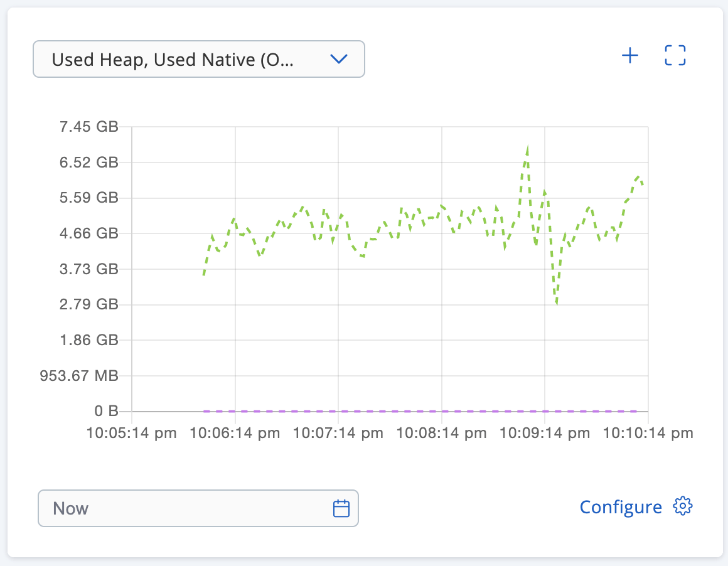Expand the chevron arrow of the metrics dropdown
This screenshot has width=728, height=566.
[338, 59]
